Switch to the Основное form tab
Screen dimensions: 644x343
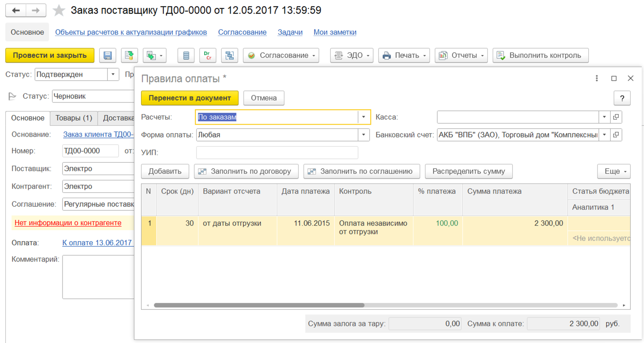(28, 118)
